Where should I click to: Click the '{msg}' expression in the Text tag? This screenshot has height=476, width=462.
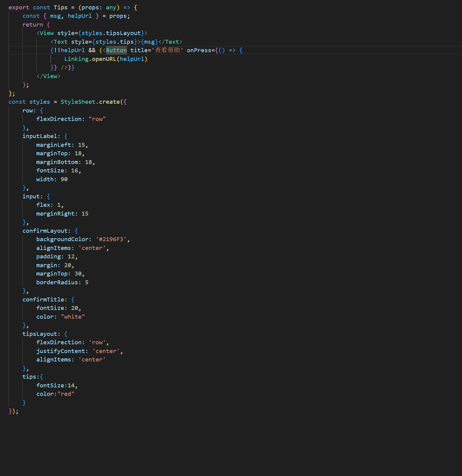click(150, 42)
